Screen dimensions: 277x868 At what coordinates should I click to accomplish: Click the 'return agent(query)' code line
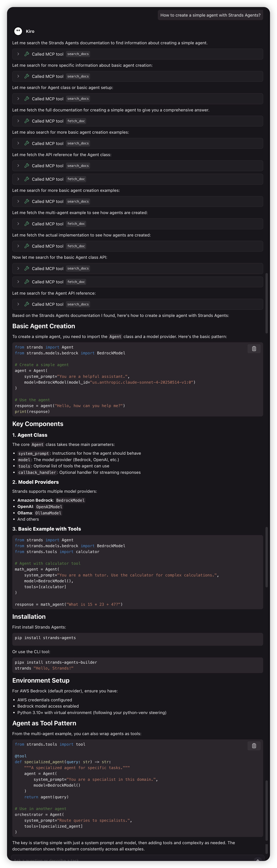point(46,797)
